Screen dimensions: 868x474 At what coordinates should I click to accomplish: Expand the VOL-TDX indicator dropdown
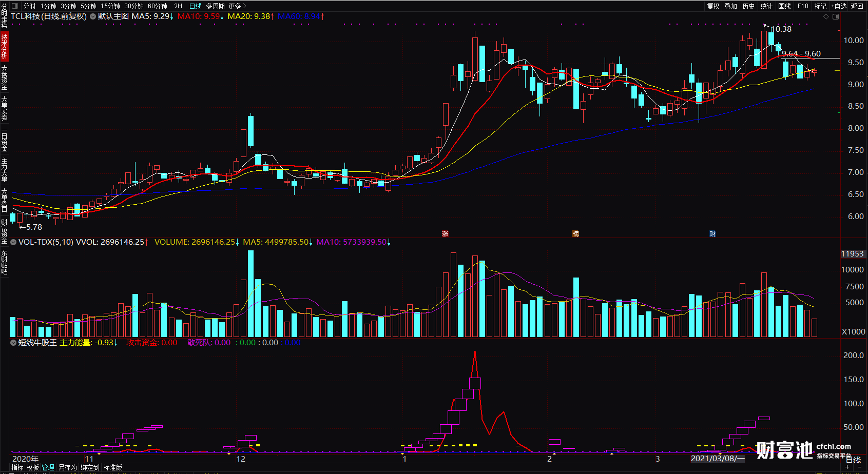pyautogui.click(x=13, y=242)
